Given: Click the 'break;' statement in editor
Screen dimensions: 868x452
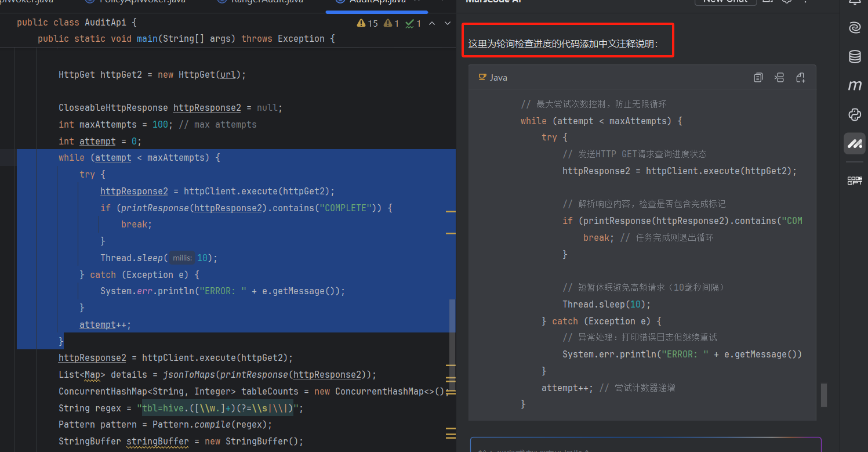Looking at the screenshot, I should (x=136, y=225).
